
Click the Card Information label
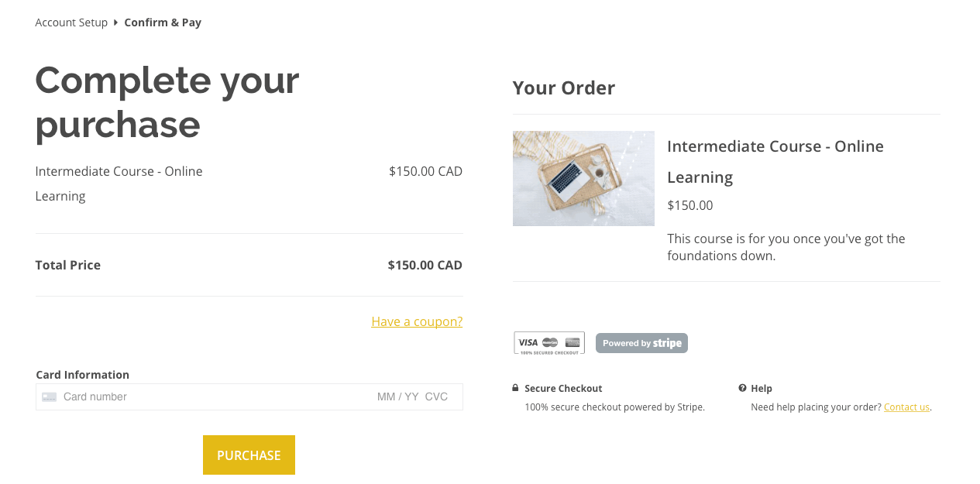tap(83, 375)
